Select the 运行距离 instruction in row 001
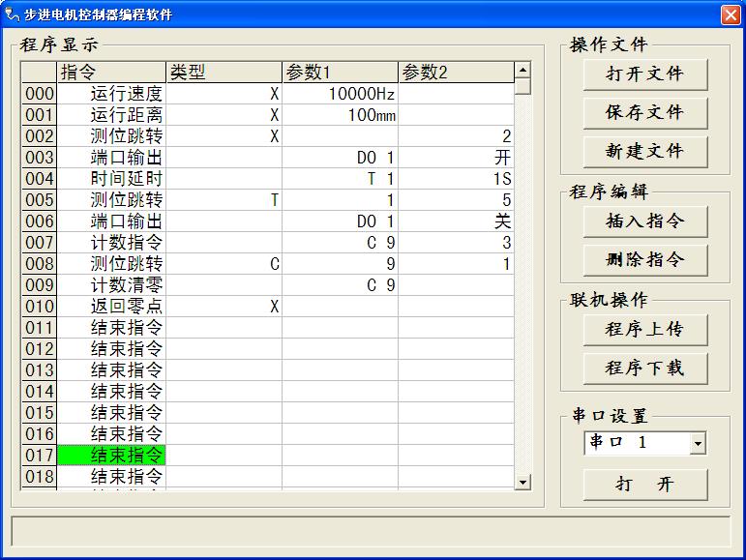Image resolution: width=746 pixels, height=560 pixels. coord(111,115)
